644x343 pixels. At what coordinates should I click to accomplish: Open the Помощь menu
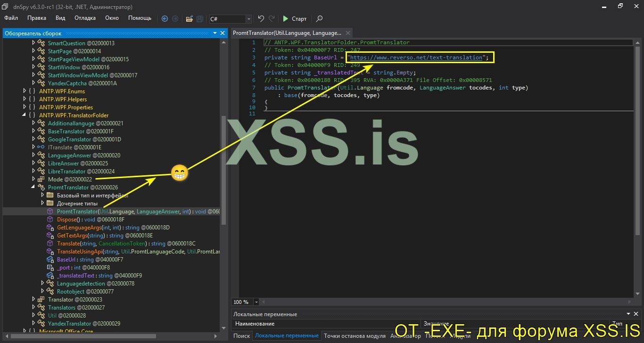click(140, 18)
